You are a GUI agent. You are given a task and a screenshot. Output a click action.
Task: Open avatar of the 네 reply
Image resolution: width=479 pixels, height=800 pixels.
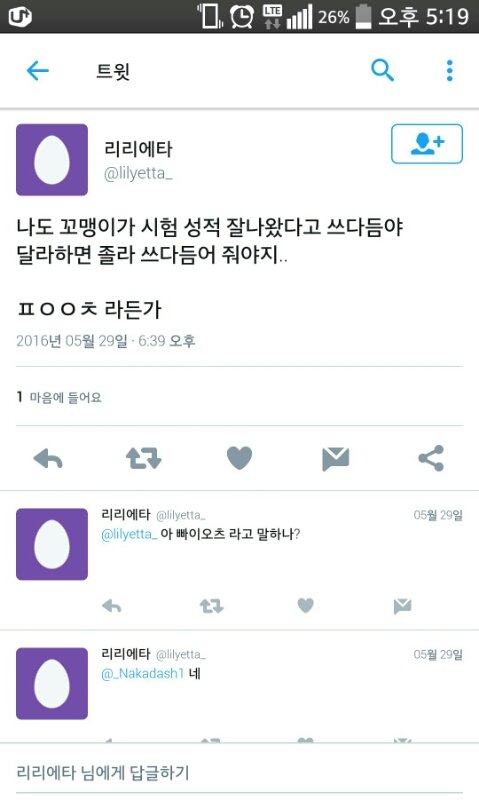click(x=52, y=684)
